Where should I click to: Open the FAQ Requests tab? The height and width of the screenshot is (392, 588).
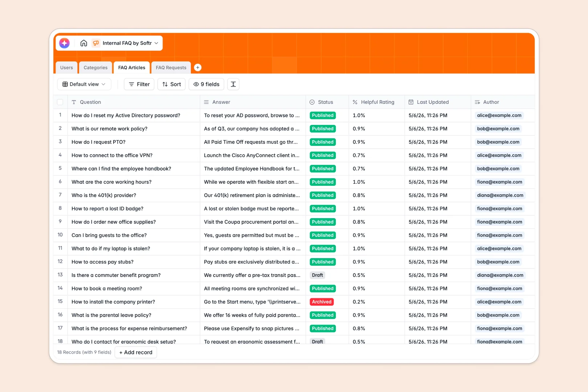(171, 68)
